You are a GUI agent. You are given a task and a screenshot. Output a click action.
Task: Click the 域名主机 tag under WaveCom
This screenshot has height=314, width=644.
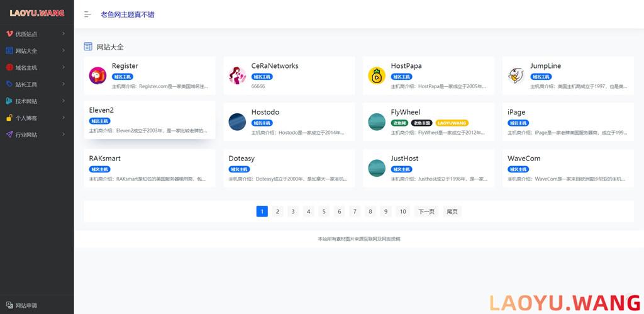click(x=518, y=169)
